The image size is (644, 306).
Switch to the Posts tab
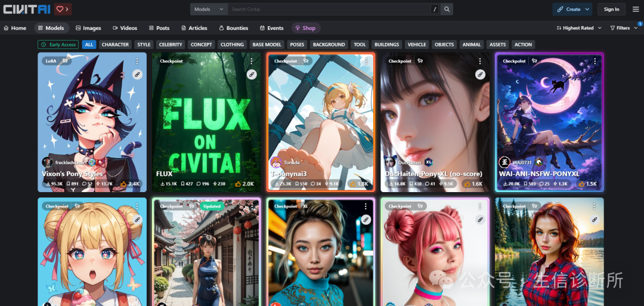pyautogui.click(x=159, y=28)
